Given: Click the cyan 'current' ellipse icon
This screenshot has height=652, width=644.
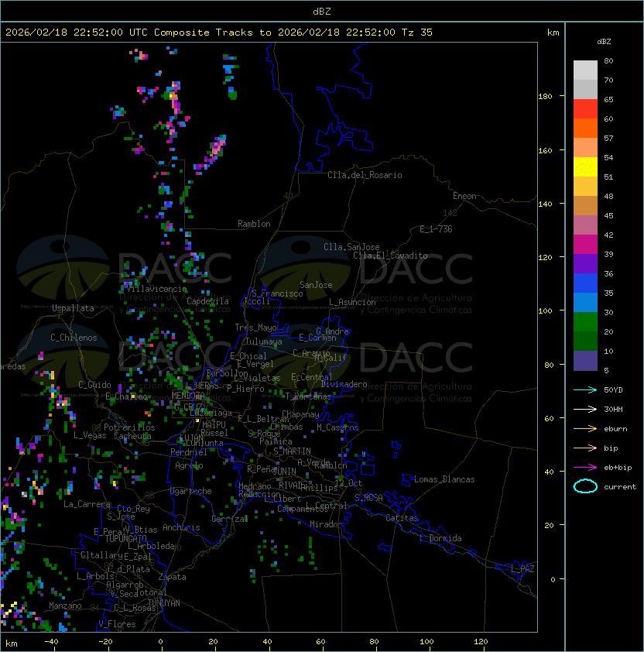Looking at the screenshot, I should click(x=585, y=486).
